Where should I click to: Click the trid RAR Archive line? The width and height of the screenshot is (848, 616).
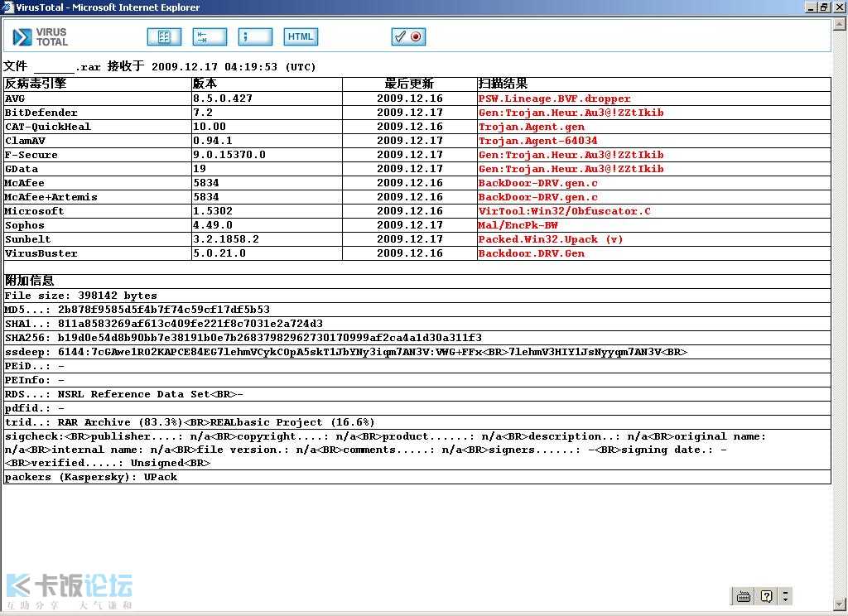point(190,421)
